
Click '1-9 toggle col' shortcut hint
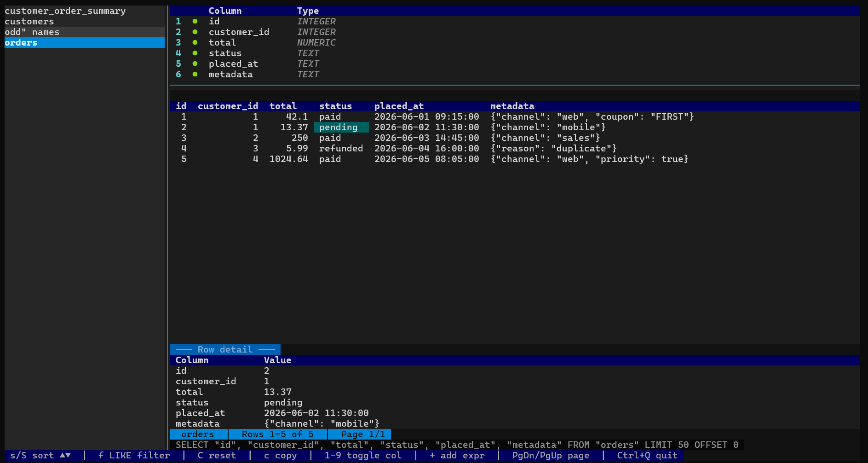pos(363,455)
